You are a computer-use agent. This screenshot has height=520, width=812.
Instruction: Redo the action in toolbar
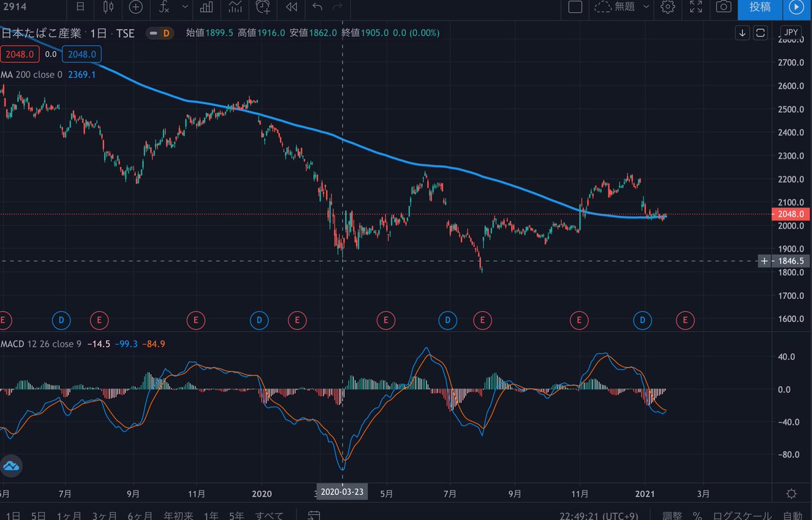(x=338, y=7)
